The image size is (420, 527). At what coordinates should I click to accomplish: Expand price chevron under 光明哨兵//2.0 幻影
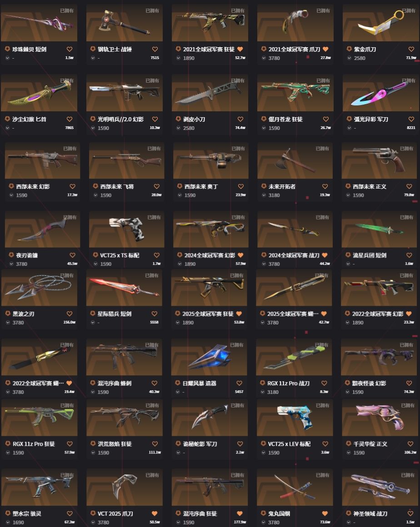click(93, 128)
